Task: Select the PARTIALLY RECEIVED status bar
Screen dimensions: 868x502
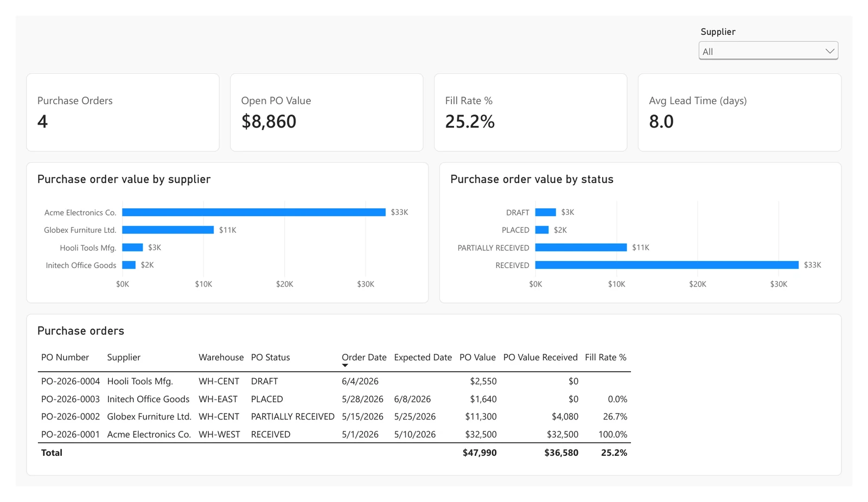Action: (581, 247)
